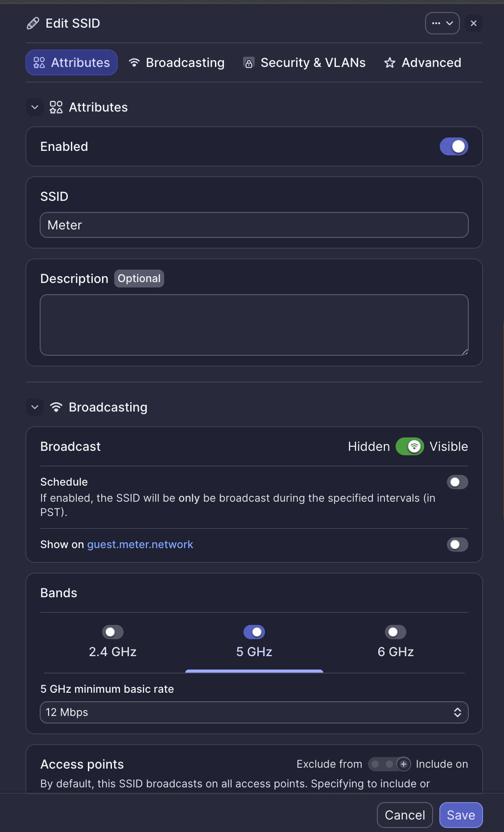The height and width of the screenshot is (832, 504).
Task: Click the grid icon beside the Attributes section header
Action: (x=56, y=107)
